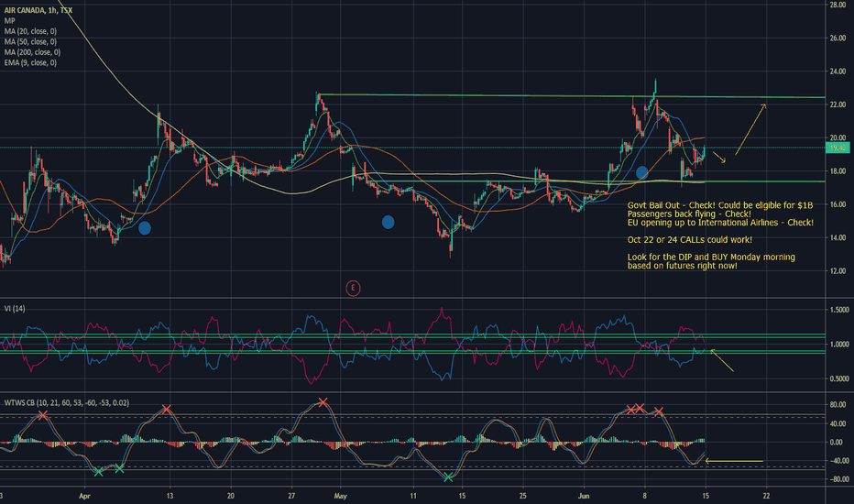Select the blue circle marker in early April
854x504 pixels.
point(145,228)
